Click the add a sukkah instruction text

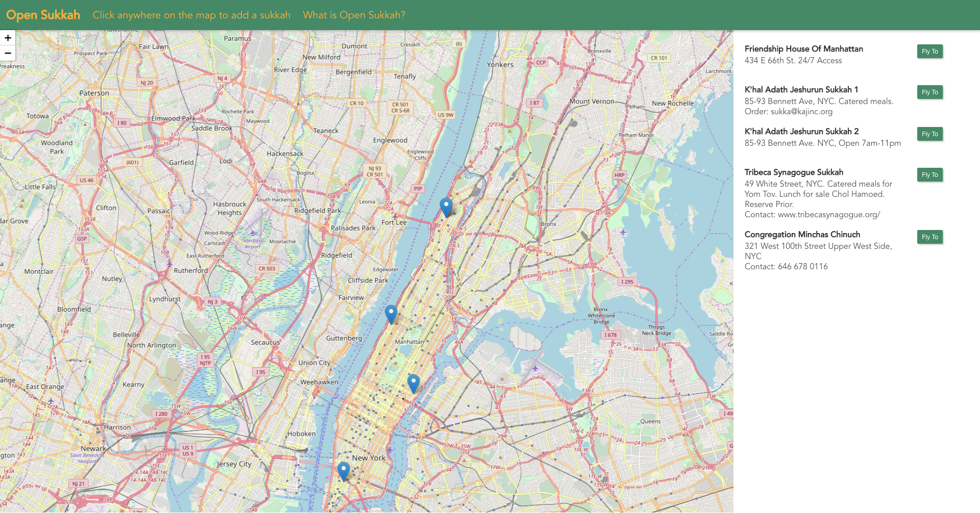tap(191, 15)
